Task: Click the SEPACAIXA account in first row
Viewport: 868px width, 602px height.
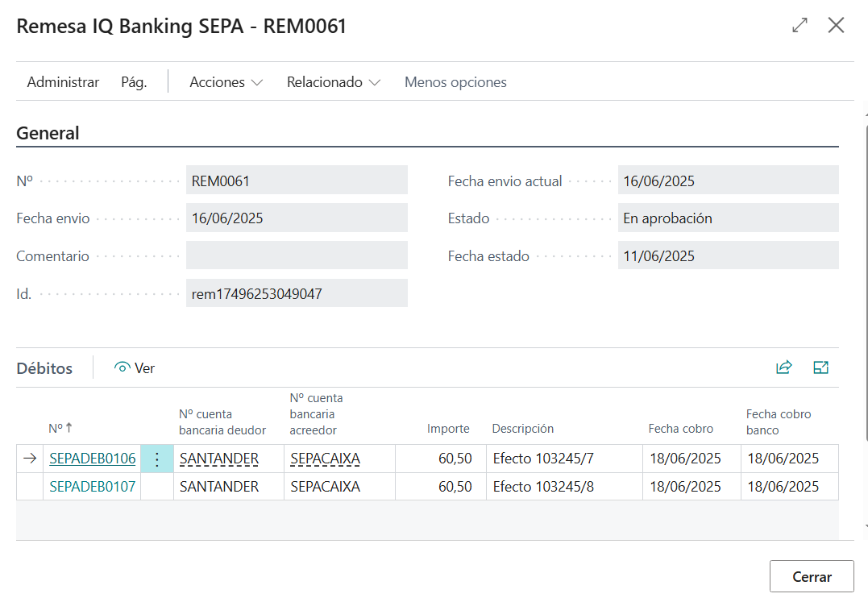Action: pos(325,459)
